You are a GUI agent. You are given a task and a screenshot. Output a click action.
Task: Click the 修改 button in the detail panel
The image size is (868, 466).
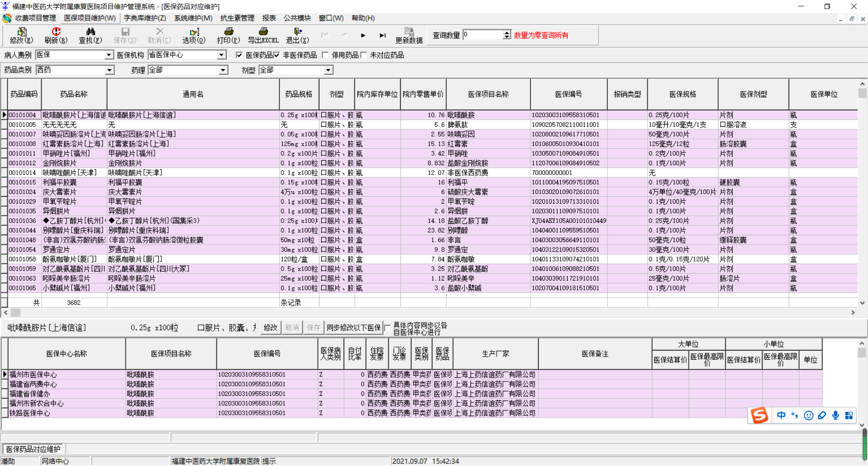[270, 328]
